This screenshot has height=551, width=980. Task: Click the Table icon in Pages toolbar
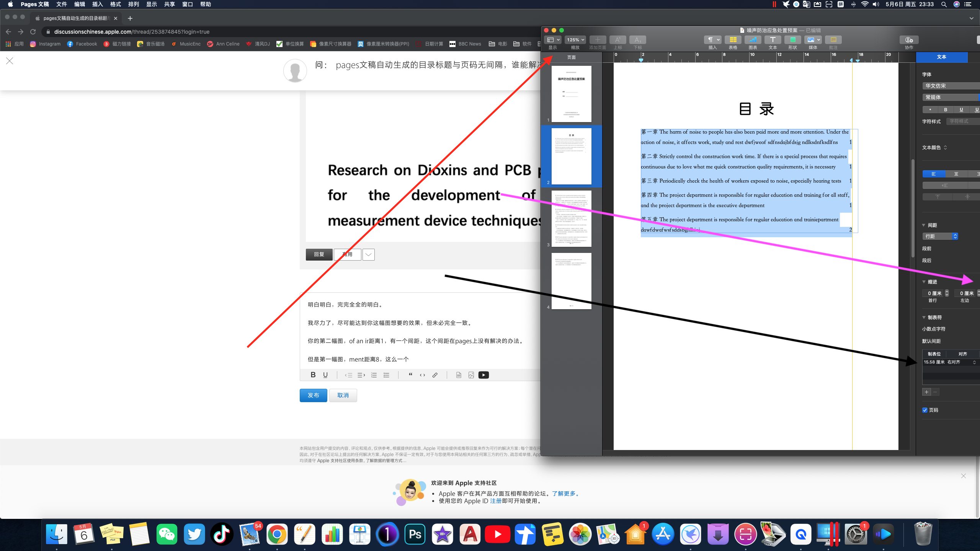733,40
